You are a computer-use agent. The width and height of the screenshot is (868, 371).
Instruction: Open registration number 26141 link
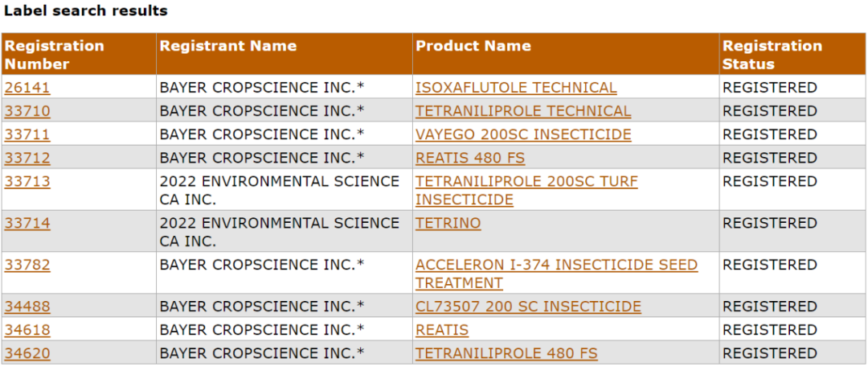(27, 88)
